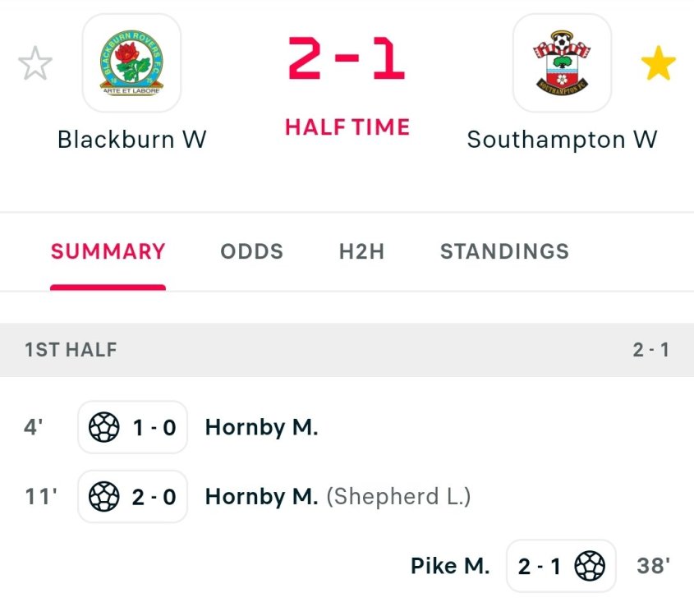Unfavorite Southampton W yellow star

pos(659,64)
